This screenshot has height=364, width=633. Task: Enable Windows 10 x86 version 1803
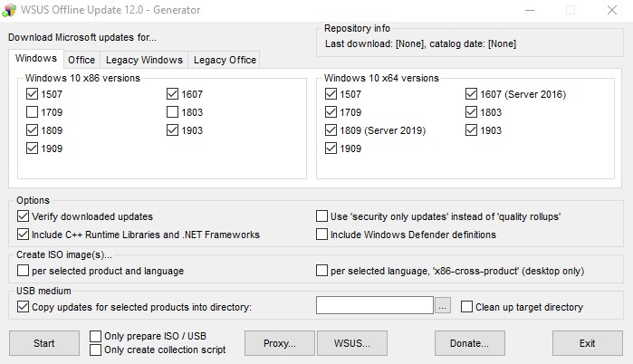pos(172,111)
